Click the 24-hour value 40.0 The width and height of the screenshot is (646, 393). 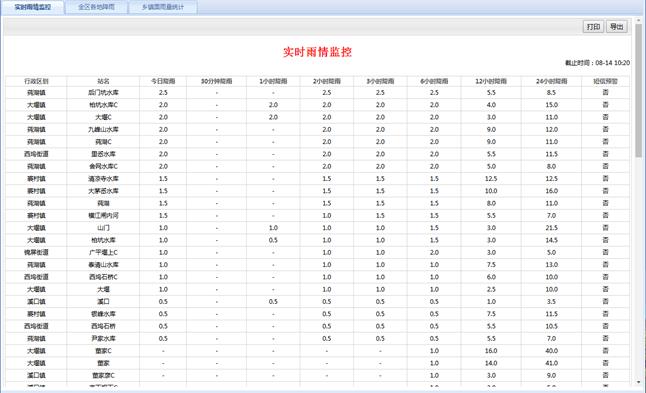[552, 351]
